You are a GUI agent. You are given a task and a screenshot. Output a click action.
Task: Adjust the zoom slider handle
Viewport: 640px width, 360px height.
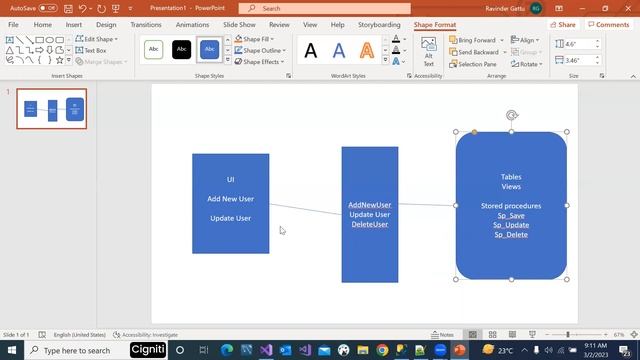click(568, 335)
